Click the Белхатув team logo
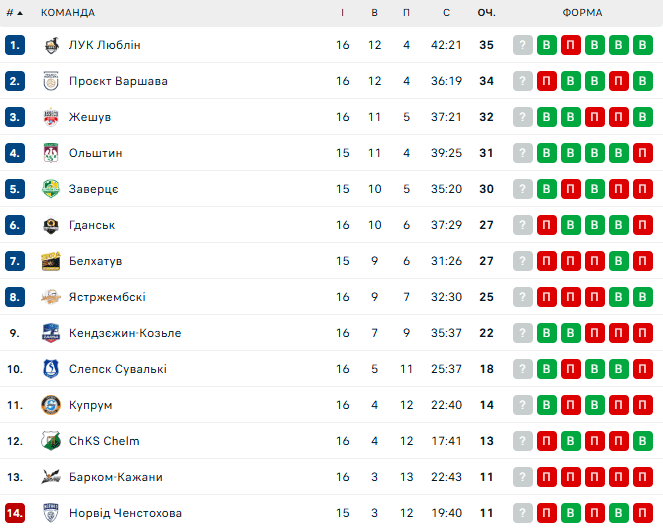This screenshot has height=528, width=663. [51, 261]
